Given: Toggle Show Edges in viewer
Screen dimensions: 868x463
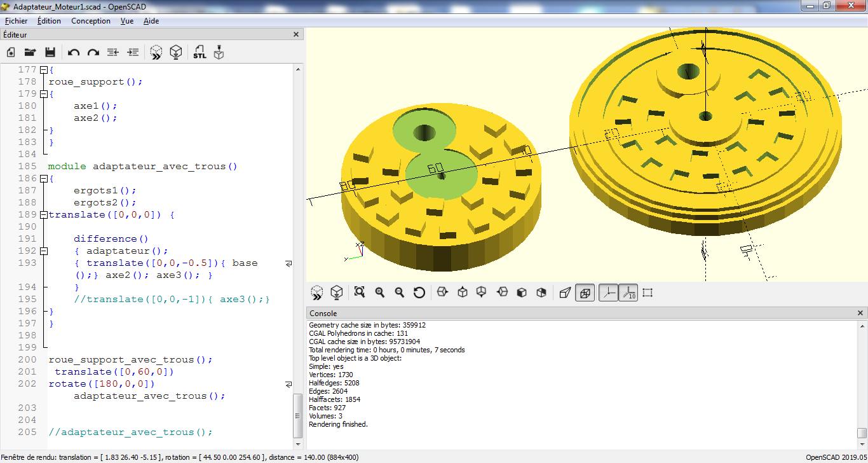Looking at the screenshot, I should pyautogui.click(x=648, y=293).
